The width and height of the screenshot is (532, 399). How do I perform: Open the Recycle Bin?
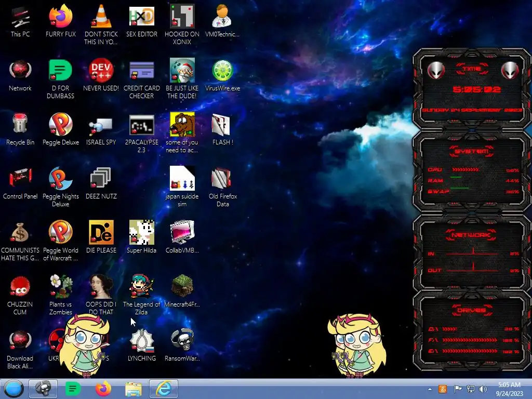pos(20,129)
